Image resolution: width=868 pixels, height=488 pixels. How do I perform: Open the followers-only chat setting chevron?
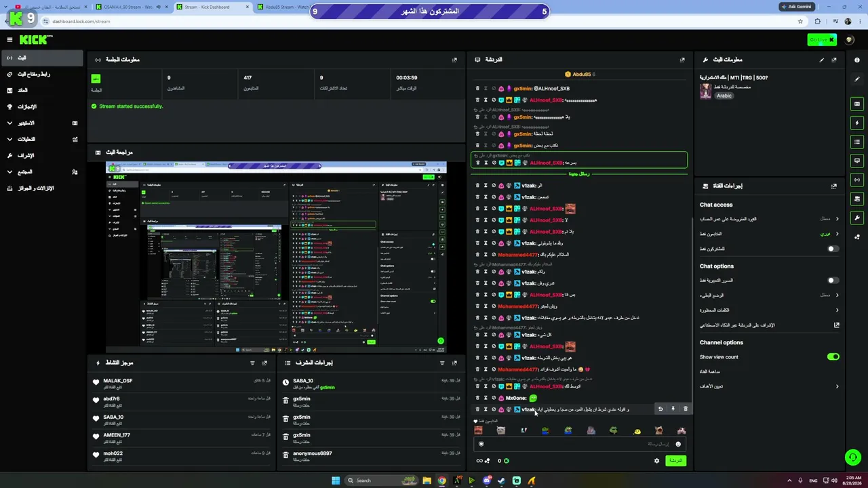point(837,234)
